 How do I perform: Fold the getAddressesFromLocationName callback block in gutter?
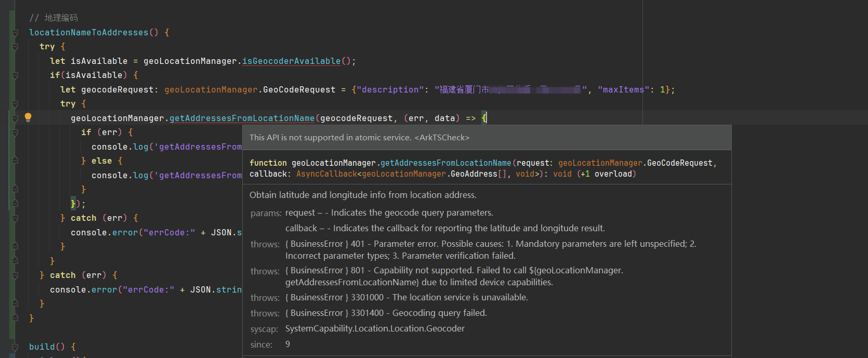pos(15,118)
